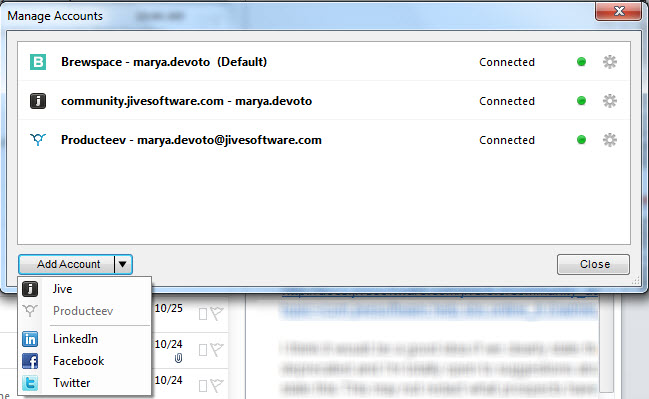Flag the bottom 10/24 message in mail list
This screenshot has height=399, width=649.
pos(216,386)
